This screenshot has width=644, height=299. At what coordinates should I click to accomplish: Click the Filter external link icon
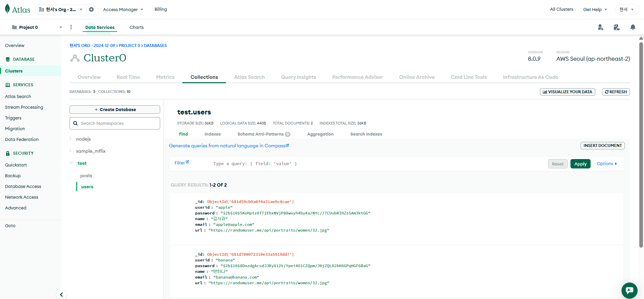tap(187, 162)
